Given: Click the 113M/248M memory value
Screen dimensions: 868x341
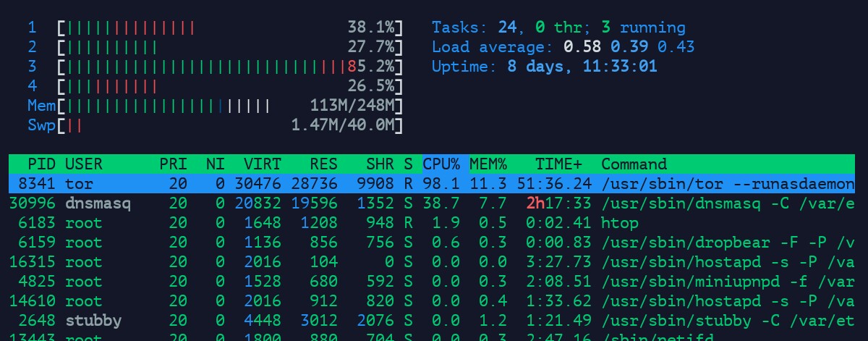Looking at the screenshot, I should pyautogui.click(x=352, y=106).
